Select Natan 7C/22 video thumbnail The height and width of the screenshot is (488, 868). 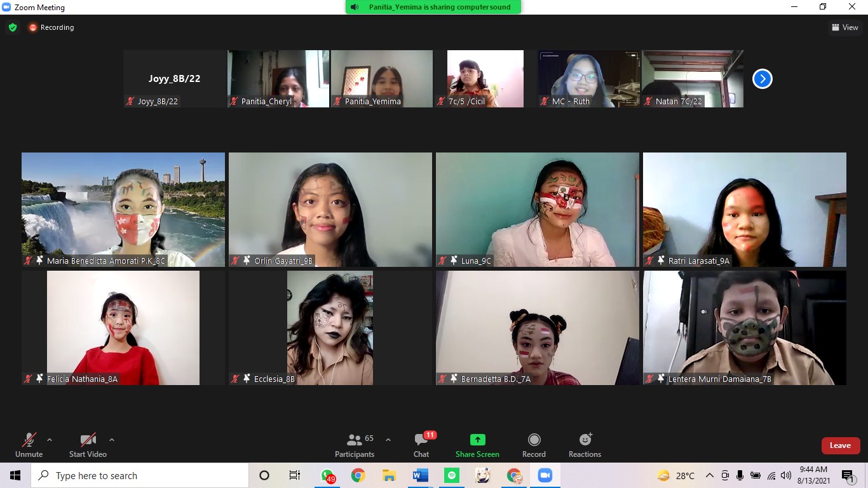coord(693,79)
